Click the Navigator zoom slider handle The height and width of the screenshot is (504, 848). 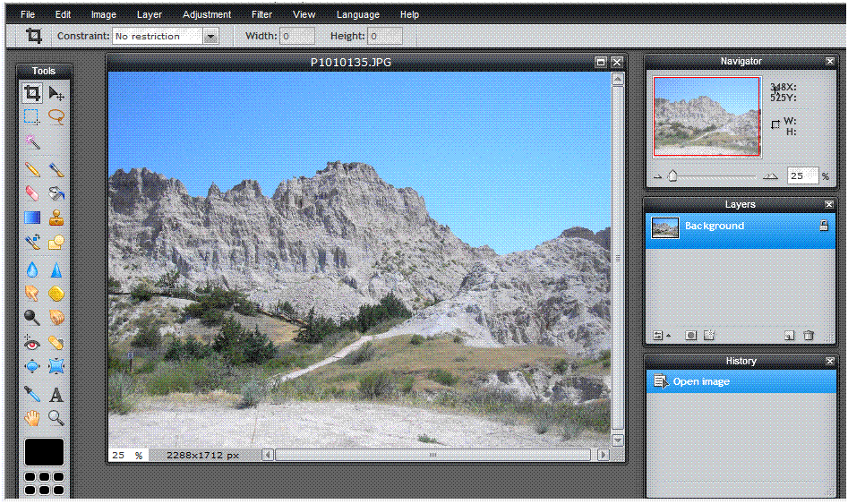(672, 176)
